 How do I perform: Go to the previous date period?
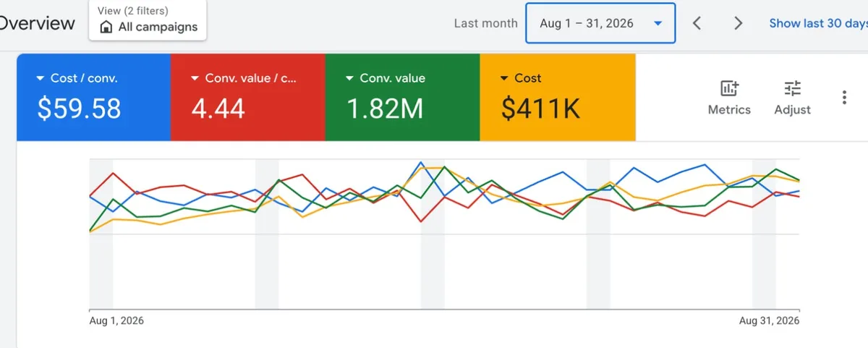[697, 23]
